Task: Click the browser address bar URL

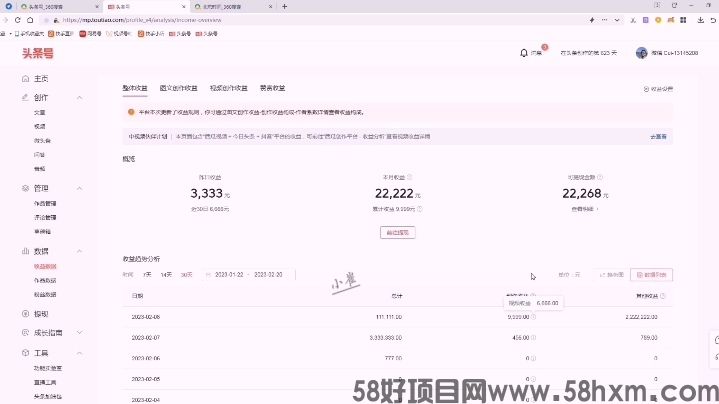Action: [142, 20]
